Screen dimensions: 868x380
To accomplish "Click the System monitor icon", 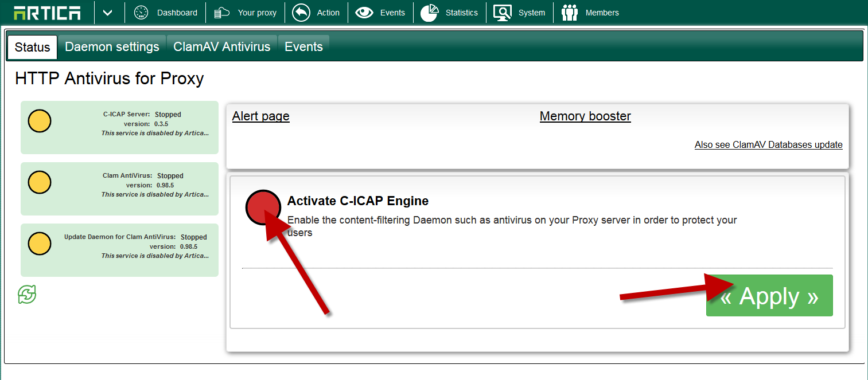I will 503,13.
